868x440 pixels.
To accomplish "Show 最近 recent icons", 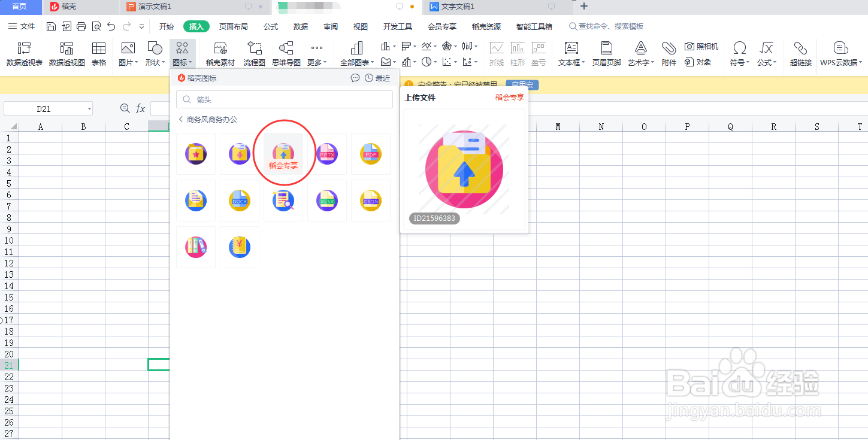I will coord(378,78).
